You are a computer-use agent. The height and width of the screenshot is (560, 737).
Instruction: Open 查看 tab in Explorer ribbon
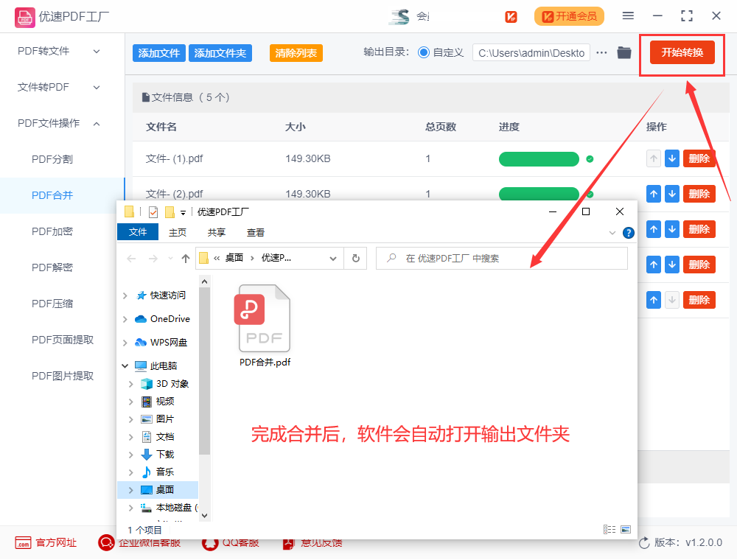tap(256, 233)
